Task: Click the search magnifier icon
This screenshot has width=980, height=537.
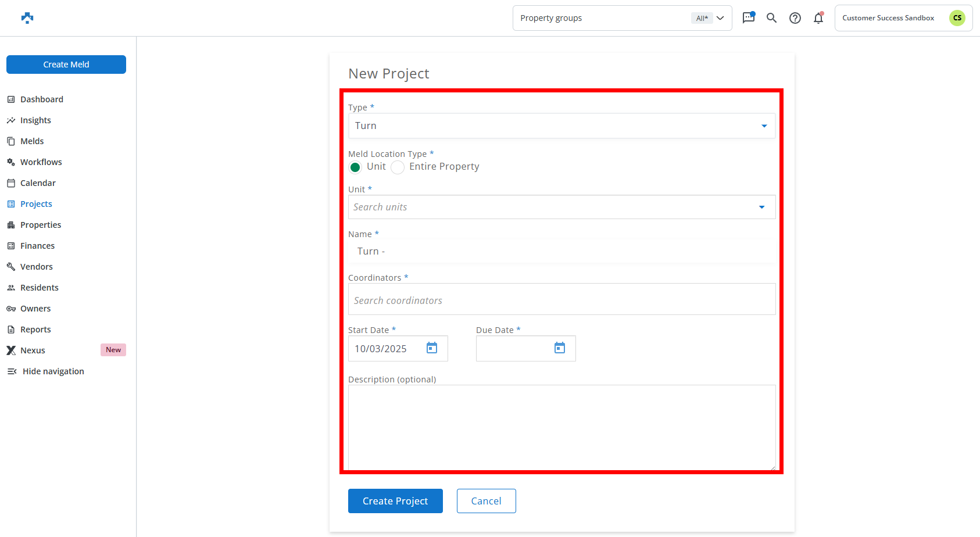Action: [771, 18]
